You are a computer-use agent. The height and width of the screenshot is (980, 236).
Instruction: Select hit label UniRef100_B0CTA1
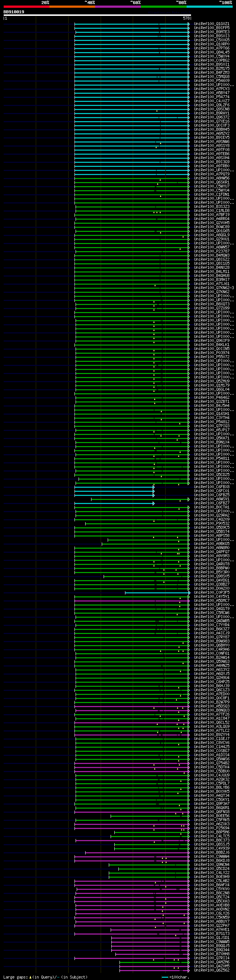212,507
